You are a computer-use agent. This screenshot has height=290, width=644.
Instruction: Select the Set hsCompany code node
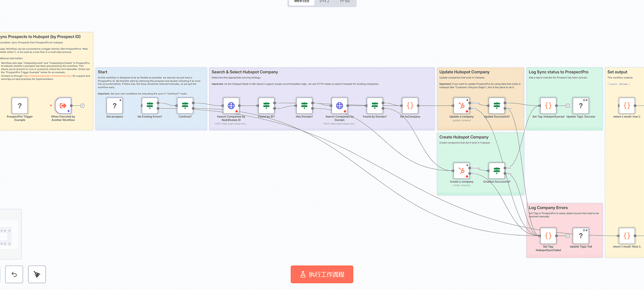410,105
